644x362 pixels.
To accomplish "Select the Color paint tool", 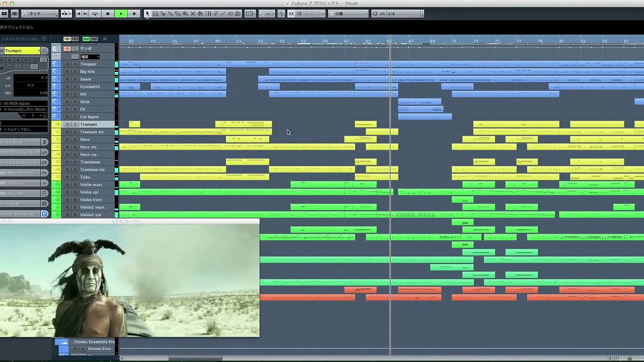I will 238,14.
